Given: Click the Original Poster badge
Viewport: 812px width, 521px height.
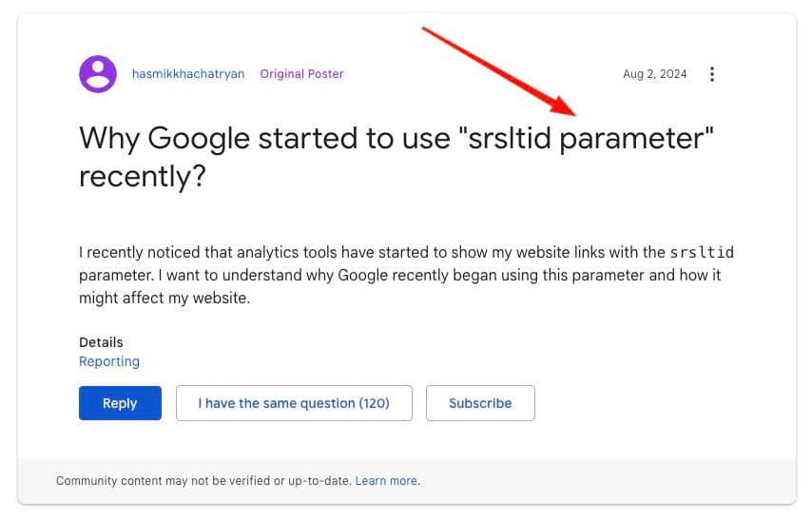Looking at the screenshot, I should point(301,74).
